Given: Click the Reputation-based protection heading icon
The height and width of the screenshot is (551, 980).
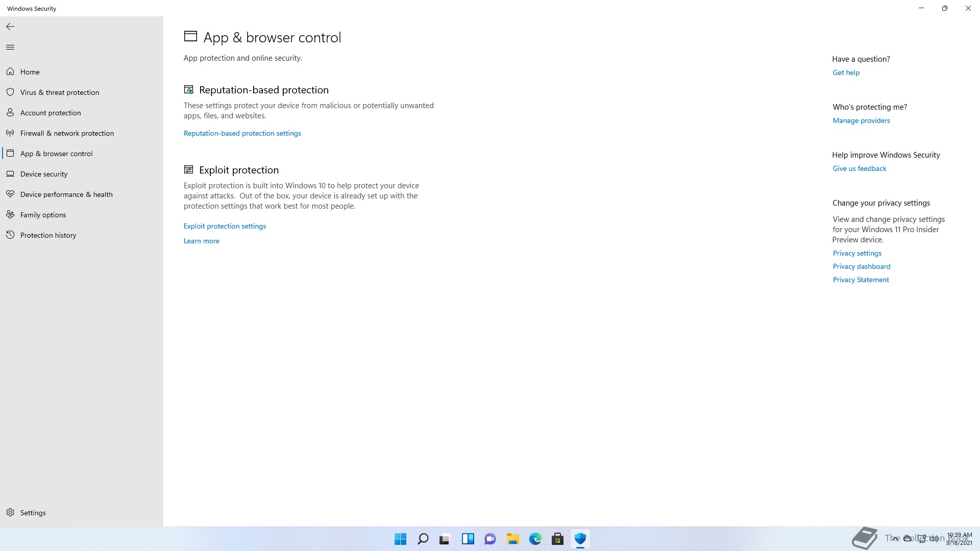Looking at the screenshot, I should click(x=189, y=89).
